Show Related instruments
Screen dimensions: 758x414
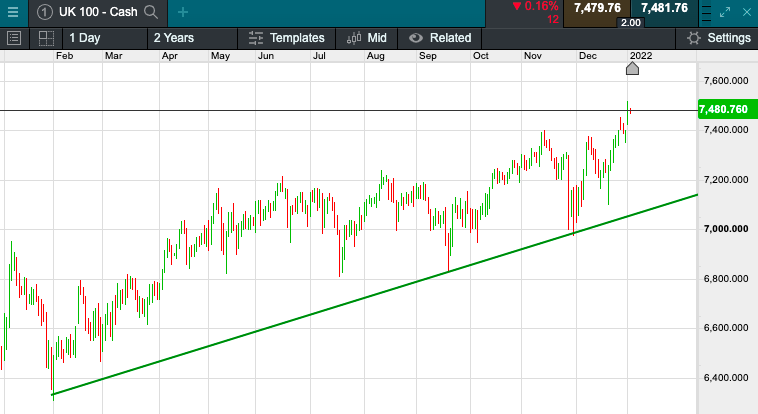click(x=440, y=38)
